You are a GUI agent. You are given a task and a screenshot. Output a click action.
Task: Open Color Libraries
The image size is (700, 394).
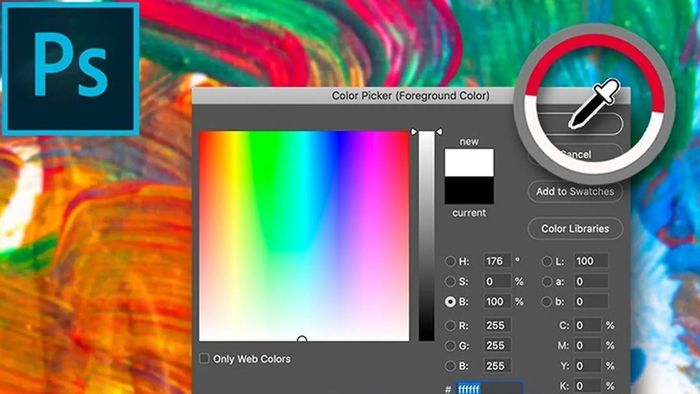(x=575, y=228)
